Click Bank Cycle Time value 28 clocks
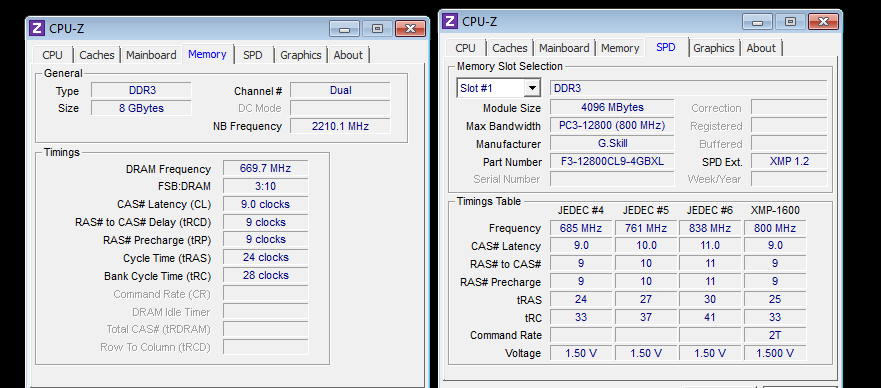Screen dimensions: 881x388 (265, 276)
